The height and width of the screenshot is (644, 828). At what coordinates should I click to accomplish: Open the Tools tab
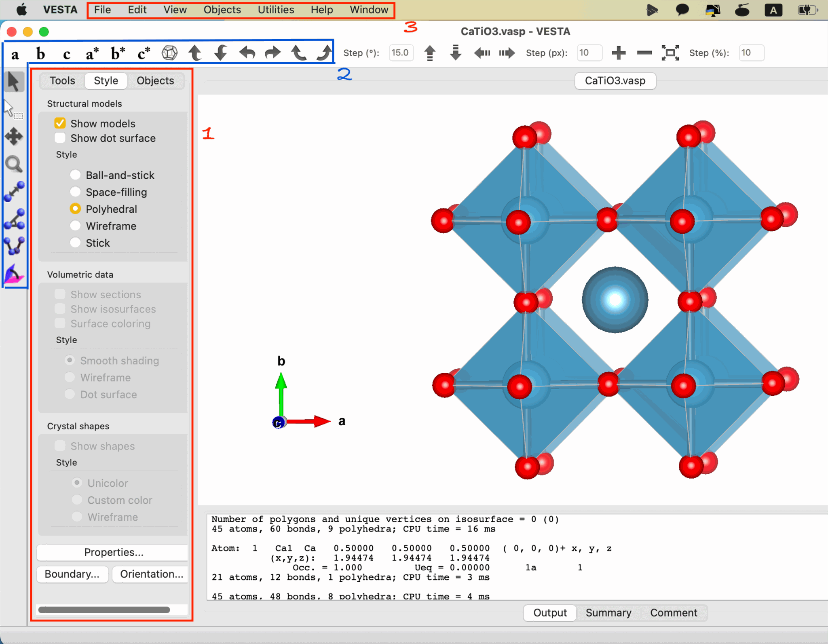[x=63, y=80]
